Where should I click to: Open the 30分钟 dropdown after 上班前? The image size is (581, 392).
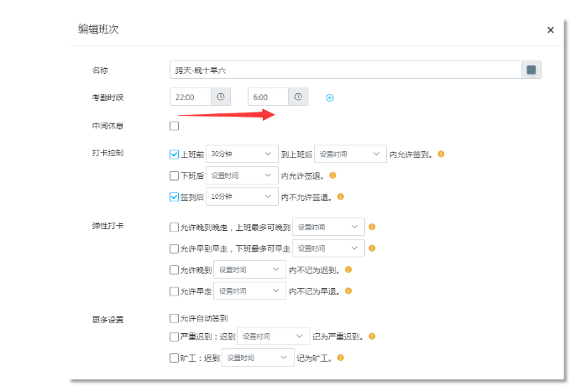pos(242,154)
